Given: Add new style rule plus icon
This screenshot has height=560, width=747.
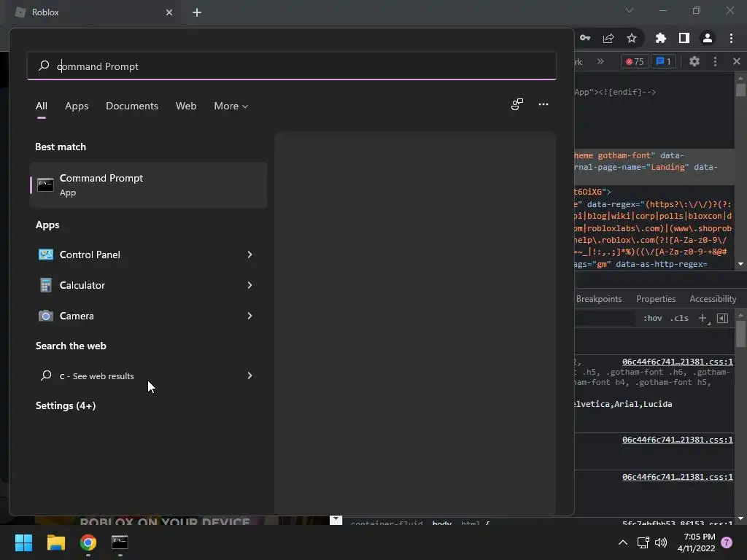Looking at the screenshot, I should pyautogui.click(x=703, y=318).
